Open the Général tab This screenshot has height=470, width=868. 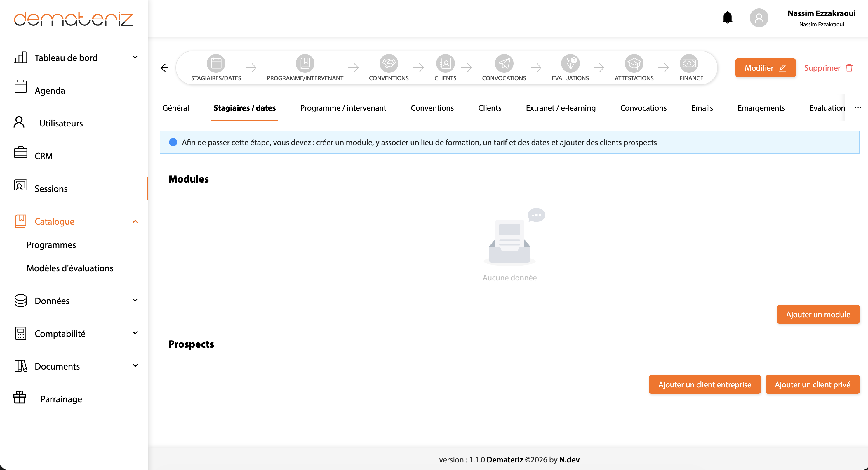pos(175,108)
